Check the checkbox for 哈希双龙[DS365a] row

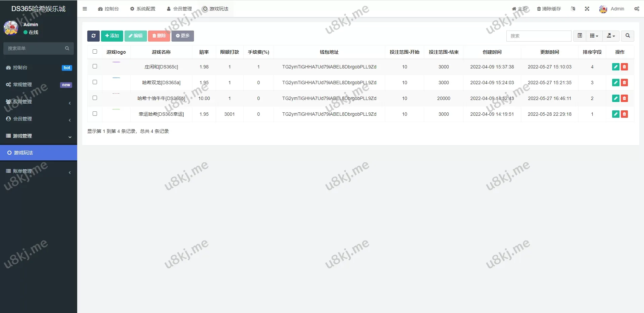(95, 82)
